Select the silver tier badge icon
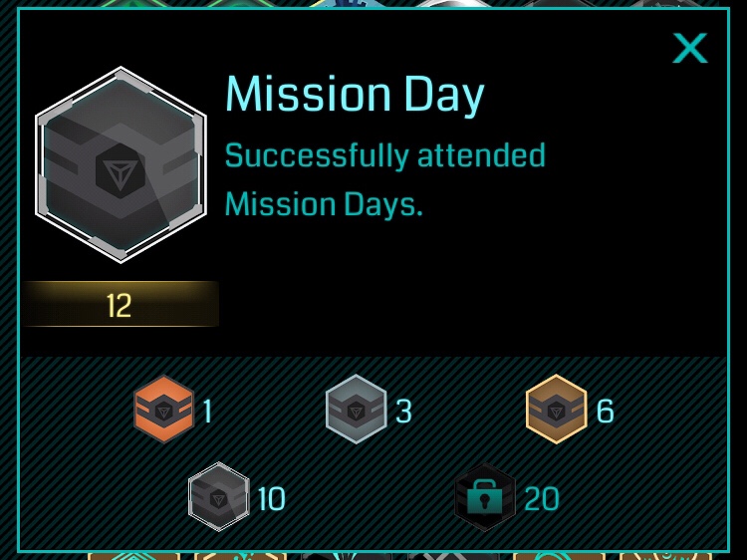 [356, 409]
